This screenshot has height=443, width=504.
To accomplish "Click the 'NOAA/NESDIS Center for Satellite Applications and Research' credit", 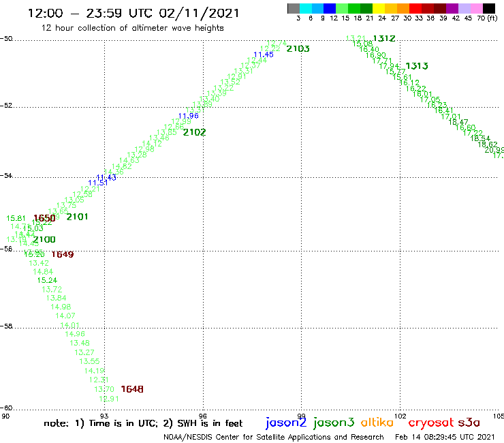I will [x=274, y=438].
